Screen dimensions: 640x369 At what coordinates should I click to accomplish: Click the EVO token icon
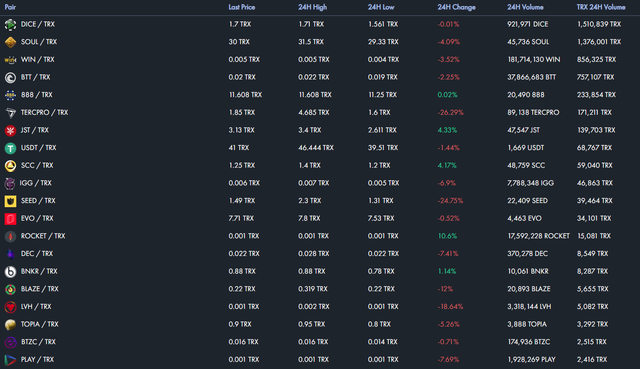pyautogui.click(x=10, y=218)
